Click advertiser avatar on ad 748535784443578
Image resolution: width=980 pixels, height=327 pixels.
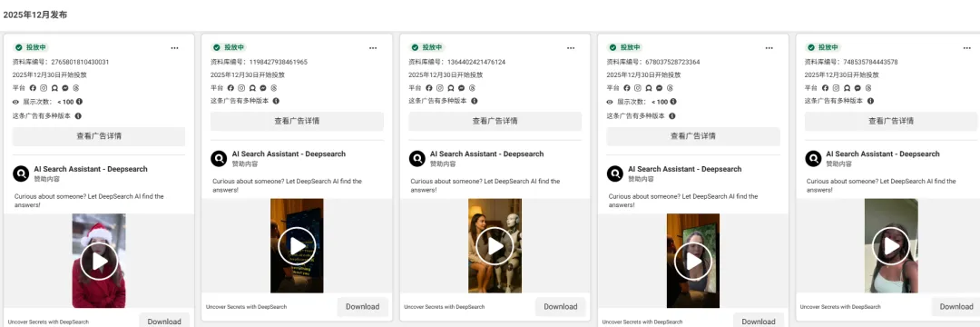click(x=813, y=159)
